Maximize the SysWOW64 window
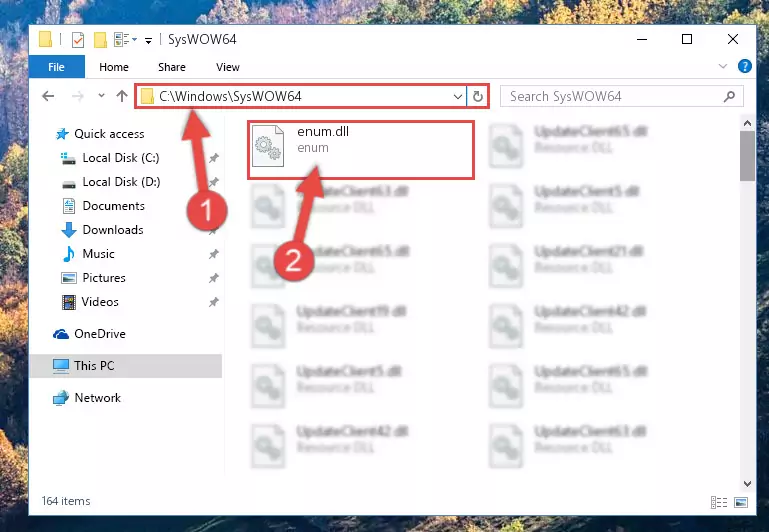Screen dimensions: 769x532 687,39
